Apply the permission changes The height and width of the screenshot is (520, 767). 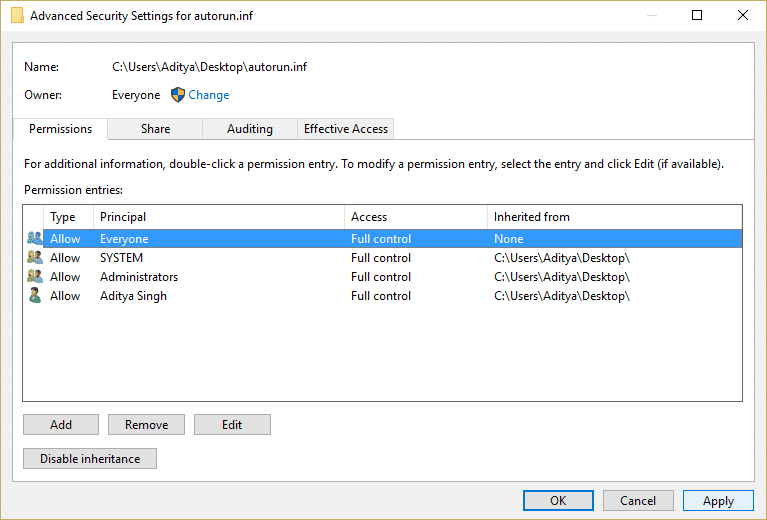coord(718,501)
